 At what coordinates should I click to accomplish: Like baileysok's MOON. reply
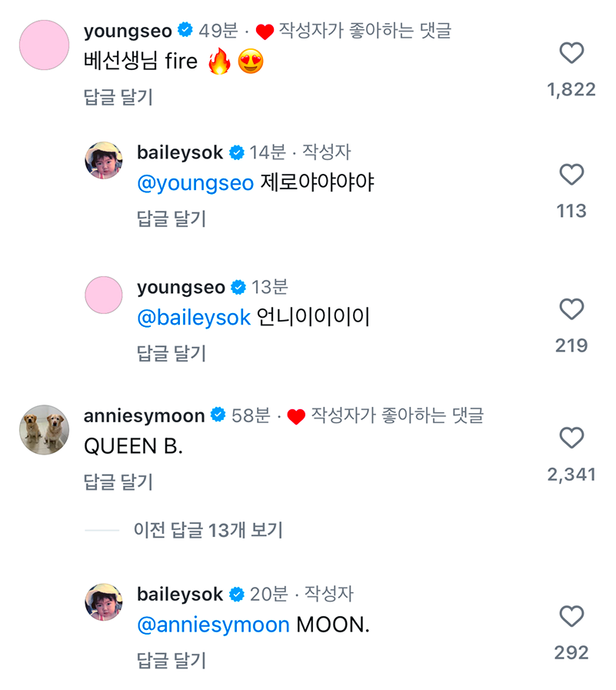571,616
